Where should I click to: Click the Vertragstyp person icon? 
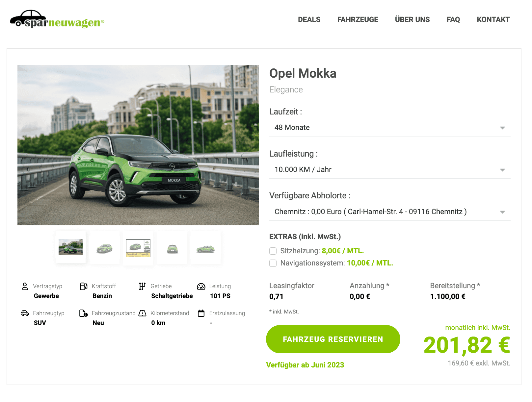pos(25,286)
